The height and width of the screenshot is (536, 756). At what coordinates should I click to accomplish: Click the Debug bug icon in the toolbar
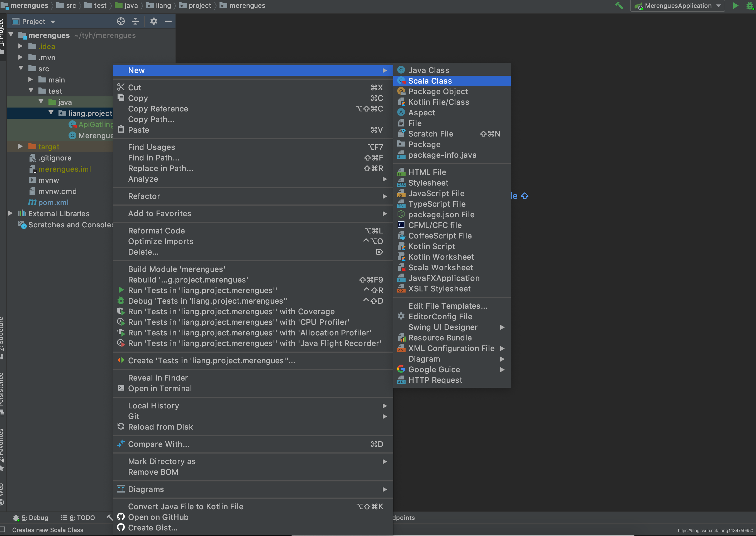pyautogui.click(x=750, y=6)
